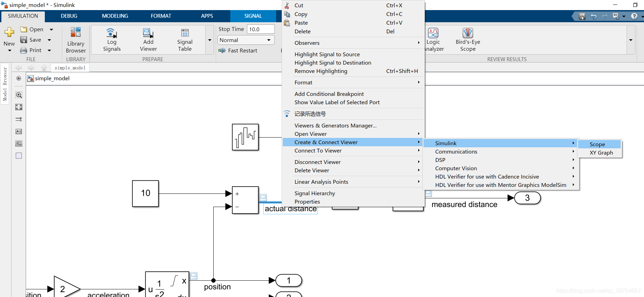Toggle Fast Restart
Viewport: 644px width, 297px height.
point(238,51)
